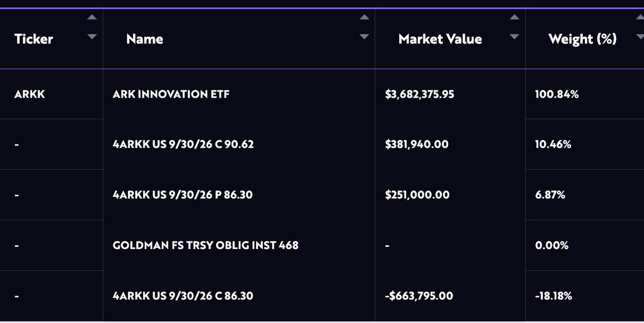Sort Ticker column ascending arrow

92,17
